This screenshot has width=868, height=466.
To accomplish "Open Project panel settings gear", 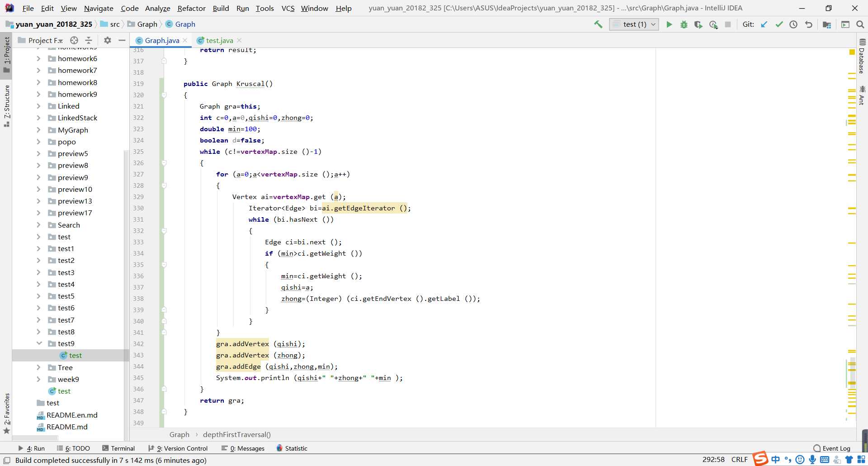I will point(107,40).
